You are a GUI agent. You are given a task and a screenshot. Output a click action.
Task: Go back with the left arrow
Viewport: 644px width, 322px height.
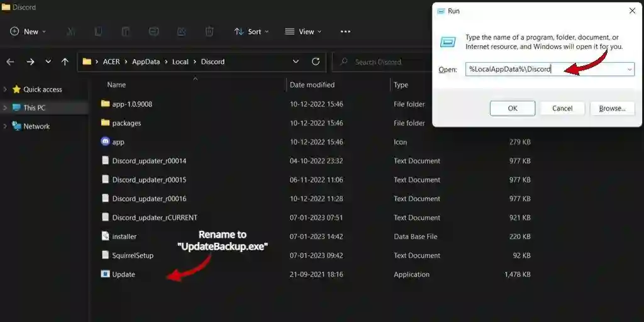pos(10,62)
